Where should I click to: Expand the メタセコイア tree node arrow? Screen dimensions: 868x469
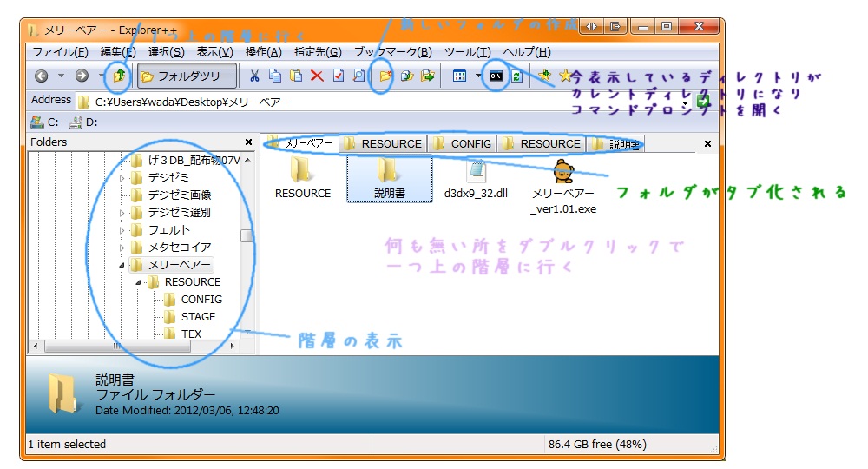[x=122, y=248]
